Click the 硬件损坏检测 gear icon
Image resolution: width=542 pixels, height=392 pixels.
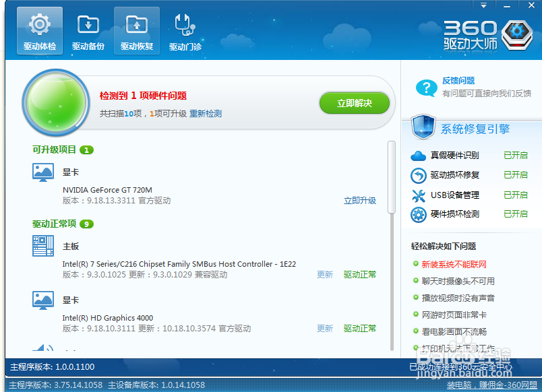pyautogui.click(x=418, y=214)
